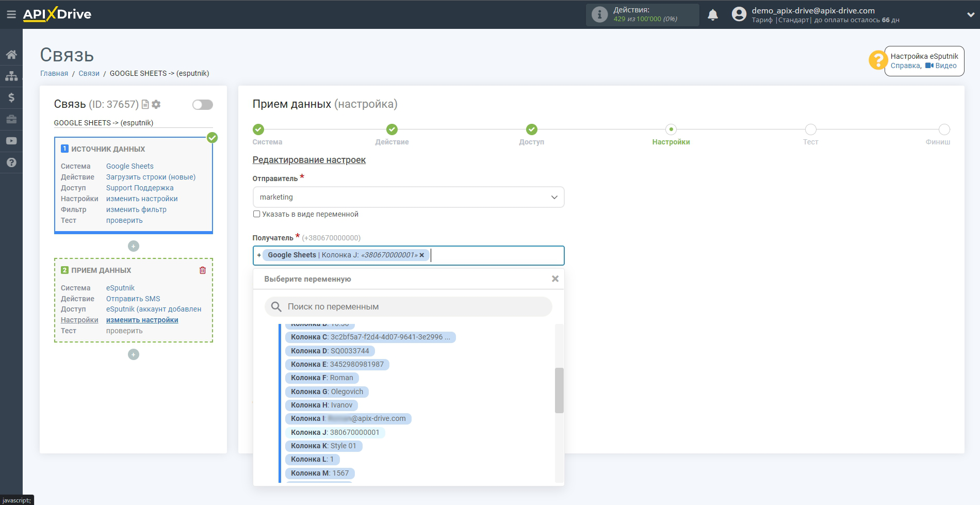Select variable Колонка G: Olegovich
This screenshot has width=980, height=505.
tap(327, 392)
